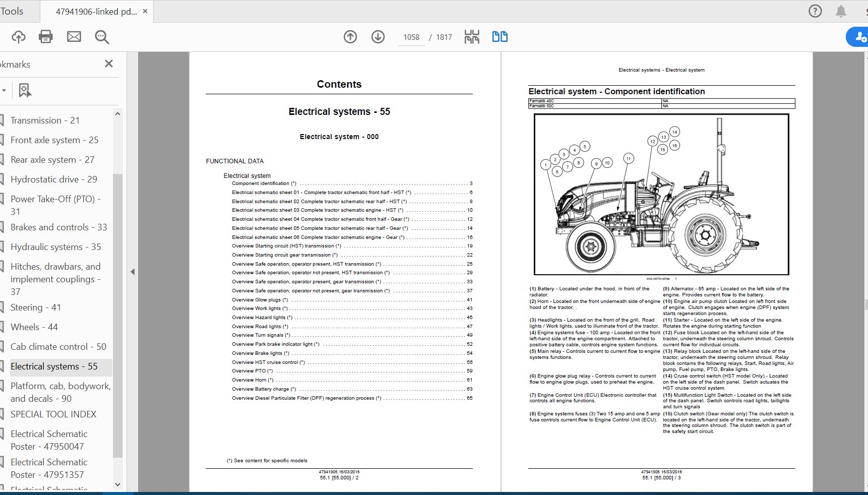
Task: Open Front axle system - 25 bookmark
Action: (54, 140)
